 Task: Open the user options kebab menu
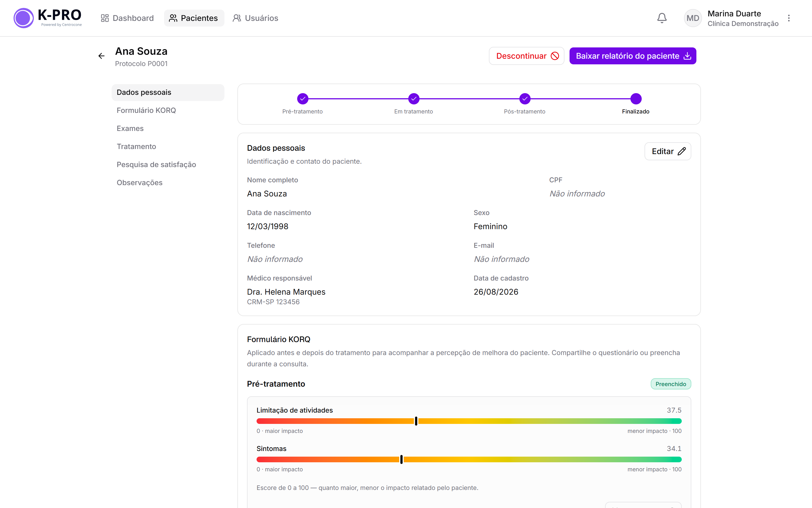(789, 18)
